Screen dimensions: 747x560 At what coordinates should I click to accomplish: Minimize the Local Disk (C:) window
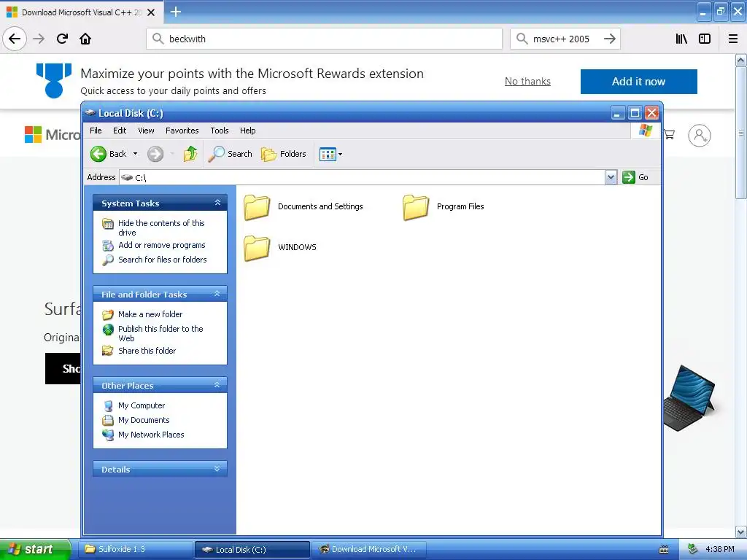click(x=618, y=113)
